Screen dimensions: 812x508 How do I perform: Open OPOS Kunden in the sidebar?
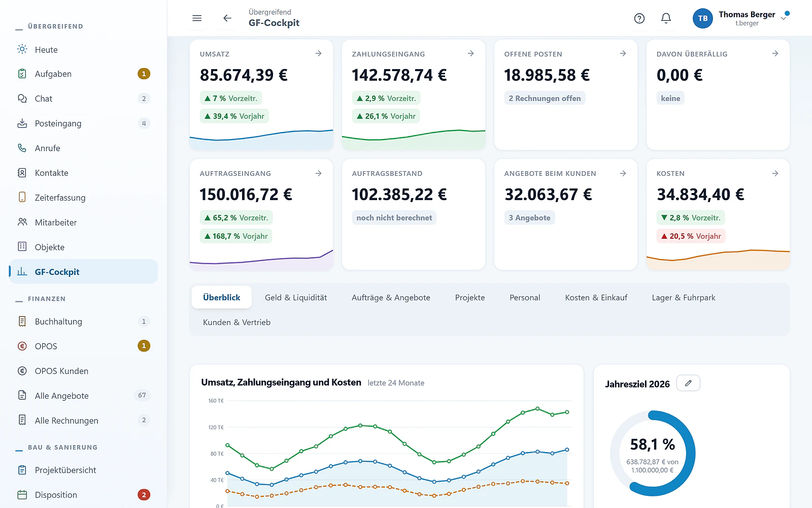click(84, 371)
